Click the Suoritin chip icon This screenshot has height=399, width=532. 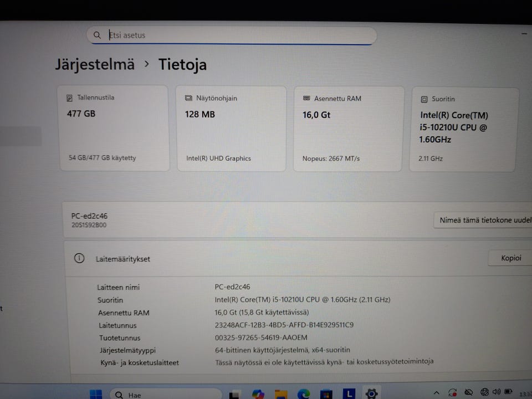424,99
